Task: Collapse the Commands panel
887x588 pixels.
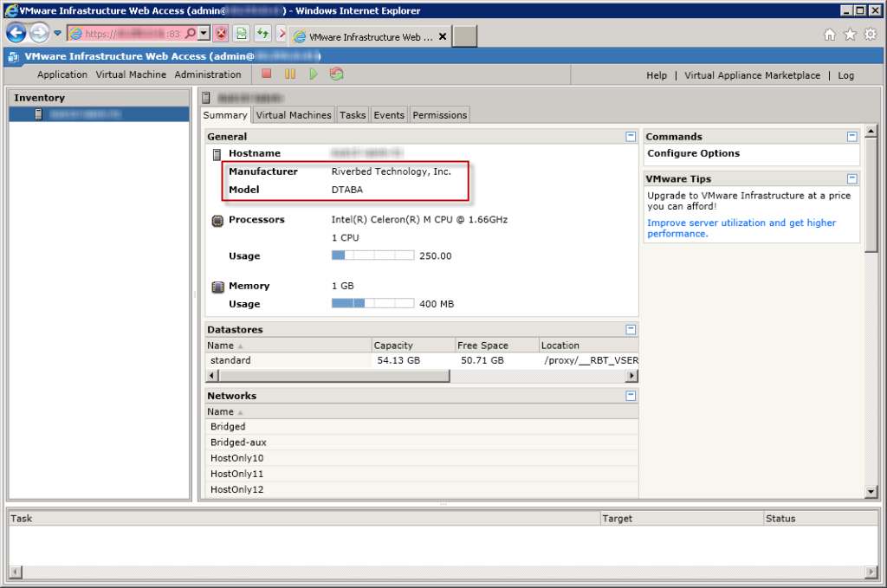Action: (x=852, y=136)
